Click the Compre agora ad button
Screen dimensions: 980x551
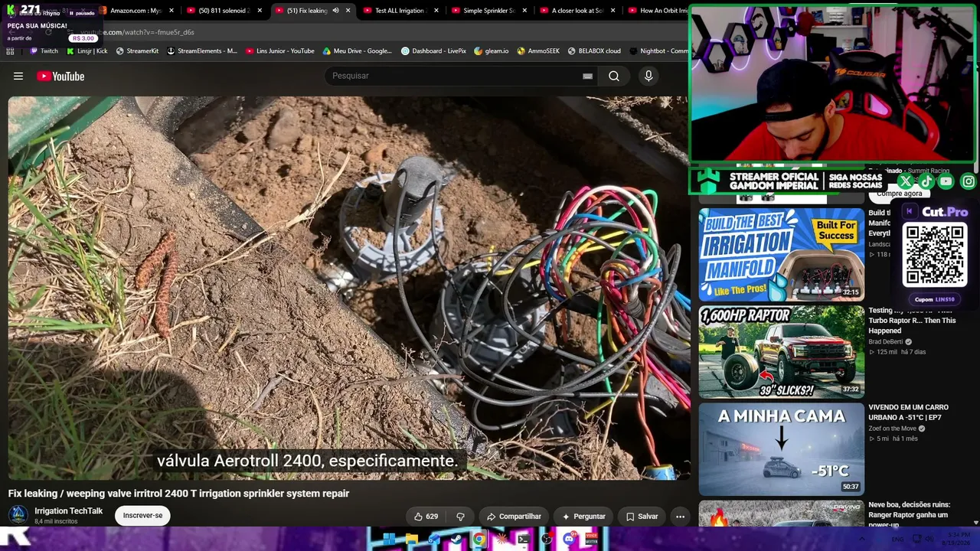click(900, 194)
